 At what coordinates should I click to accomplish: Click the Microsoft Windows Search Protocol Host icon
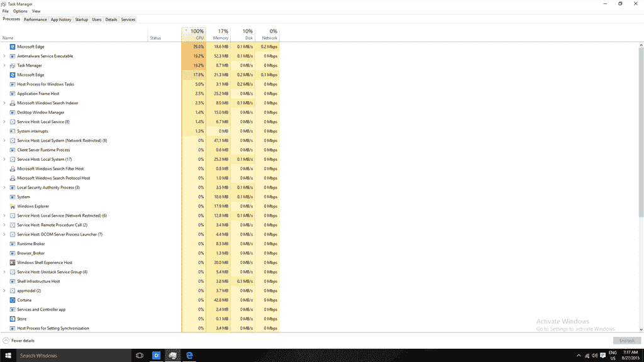coord(13,178)
